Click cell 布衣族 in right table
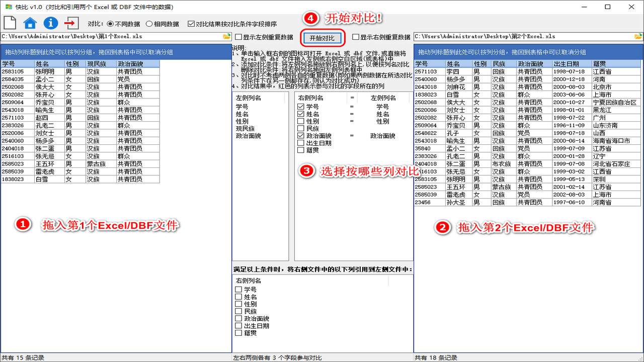 pos(504,164)
